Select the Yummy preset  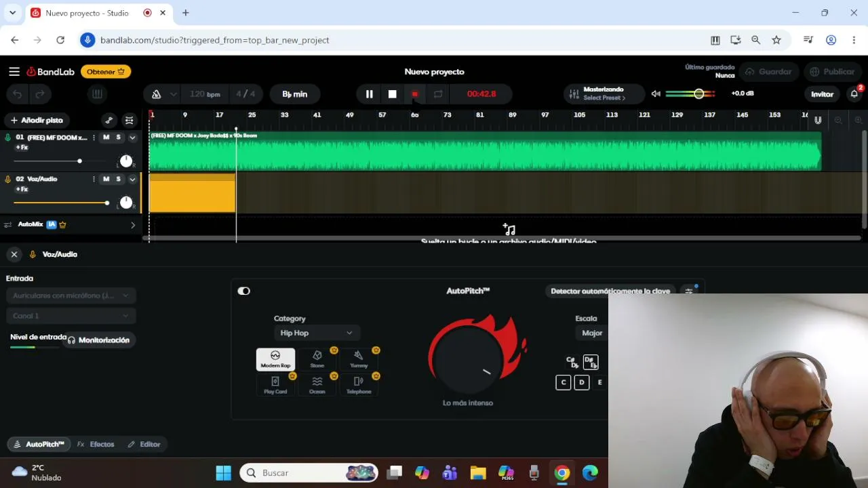click(x=359, y=359)
